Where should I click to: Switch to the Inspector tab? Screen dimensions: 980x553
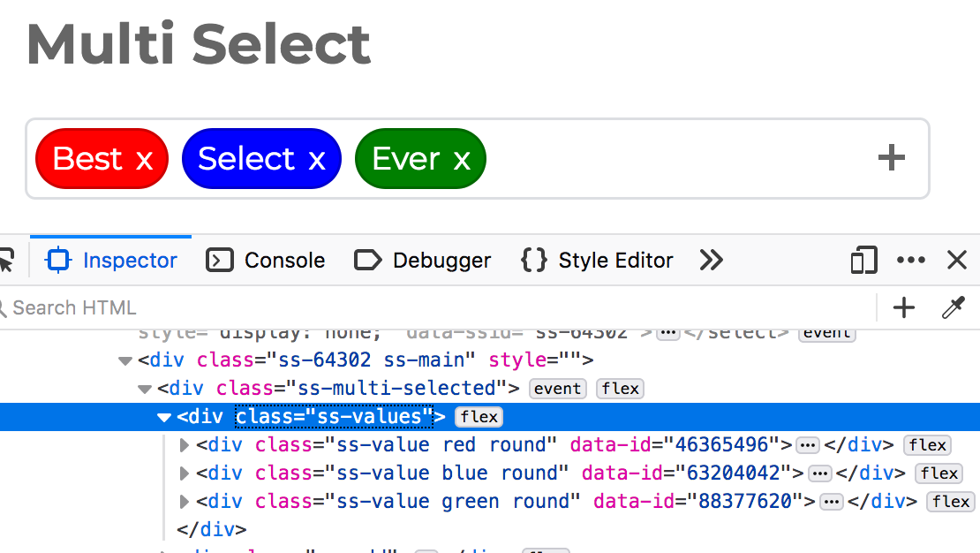(111, 261)
